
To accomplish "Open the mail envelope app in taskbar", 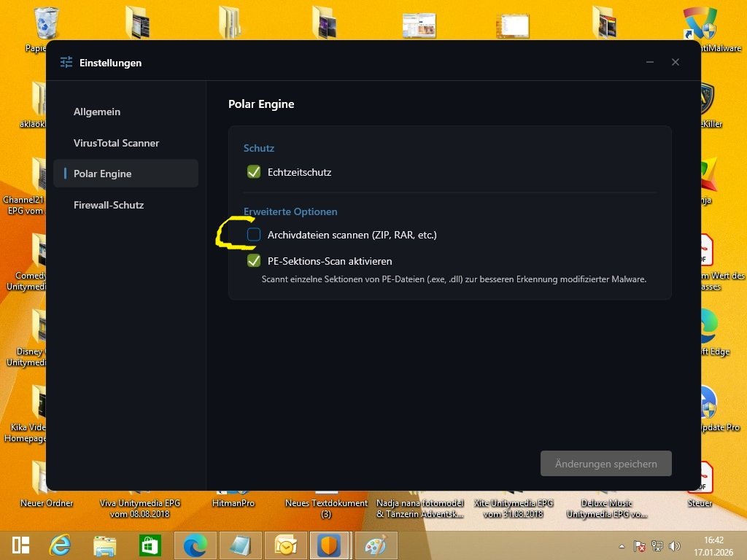I will tap(285, 545).
